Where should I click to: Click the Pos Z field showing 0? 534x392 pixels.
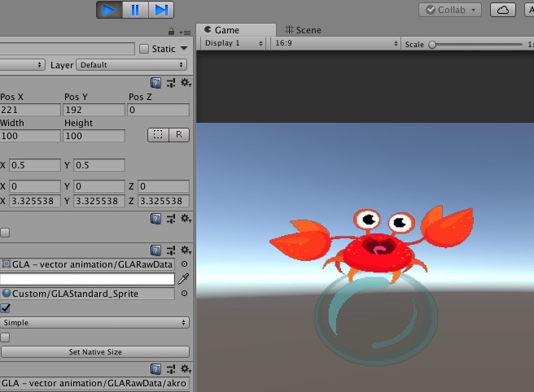(x=159, y=110)
